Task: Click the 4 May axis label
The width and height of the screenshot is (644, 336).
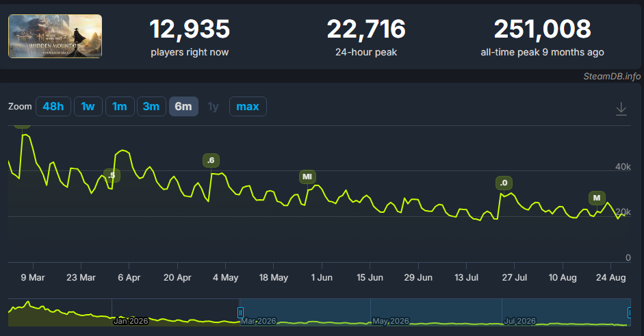Action: pos(225,277)
